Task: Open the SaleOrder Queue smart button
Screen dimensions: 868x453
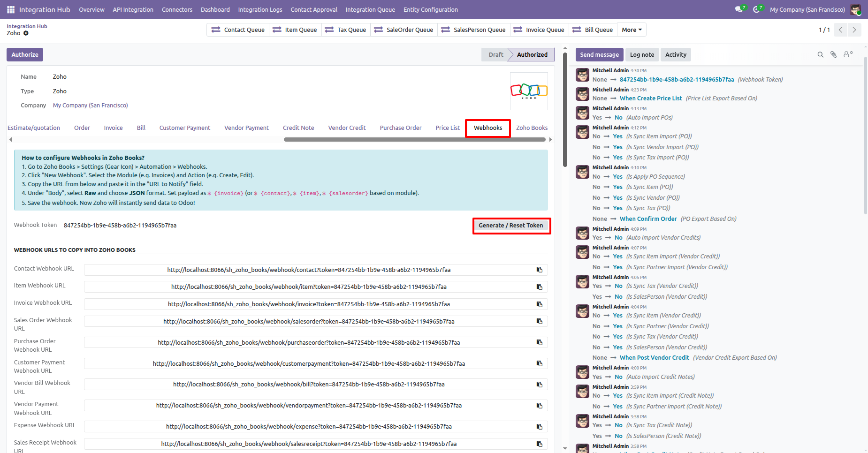Action: [x=404, y=30]
